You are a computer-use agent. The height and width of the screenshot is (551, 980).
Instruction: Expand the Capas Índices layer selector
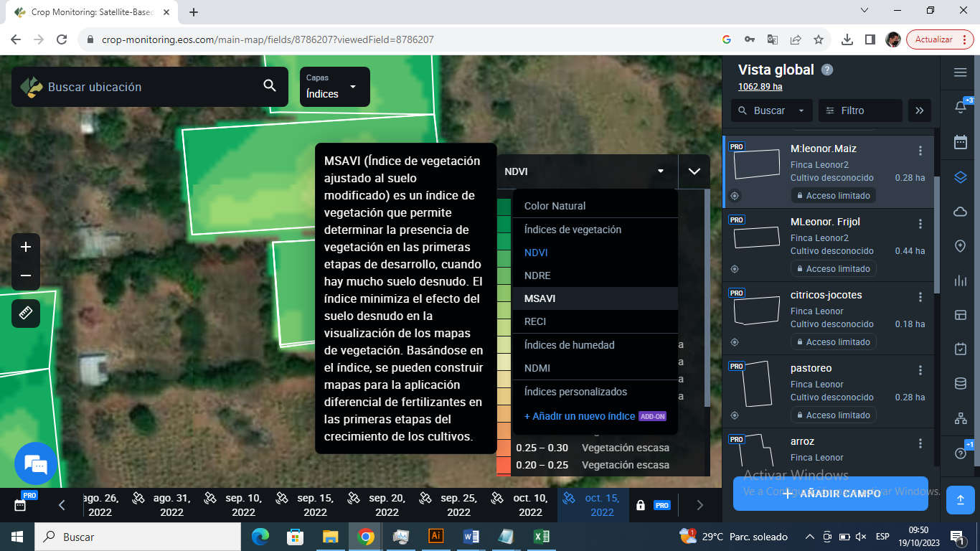[334, 87]
